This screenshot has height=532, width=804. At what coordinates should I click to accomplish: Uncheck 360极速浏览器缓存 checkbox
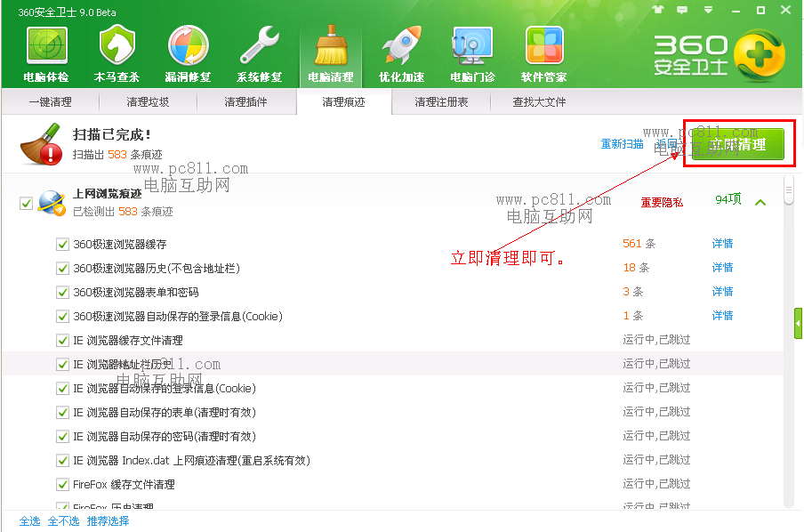62,244
